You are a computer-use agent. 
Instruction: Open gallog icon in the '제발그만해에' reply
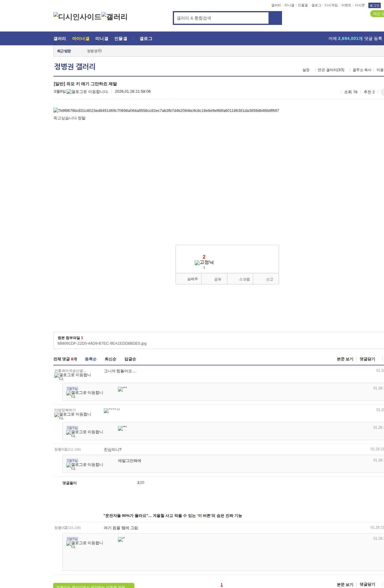[x=85, y=466]
